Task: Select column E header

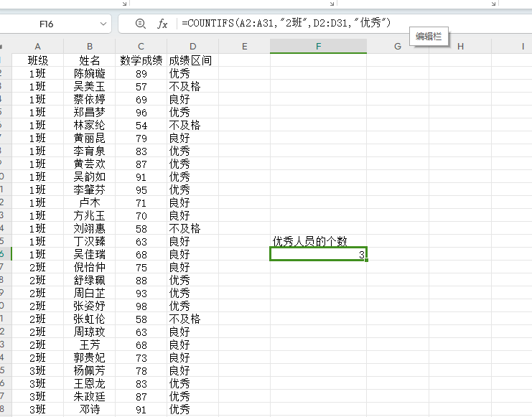Action: [x=244, y=47]
